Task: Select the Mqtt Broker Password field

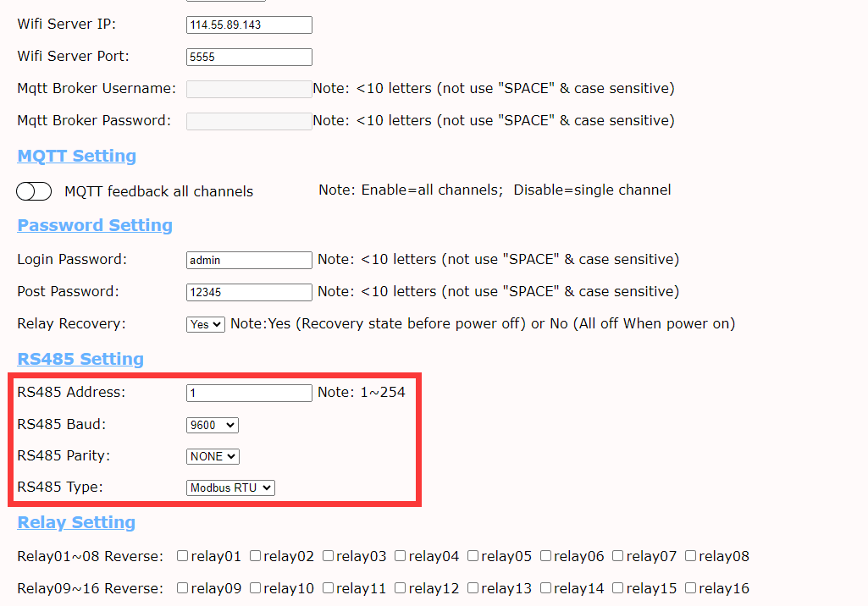Action: [x=249, y=121]
